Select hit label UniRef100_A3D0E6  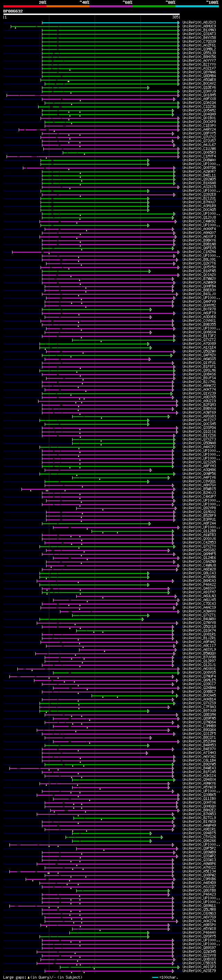point(199,317)
